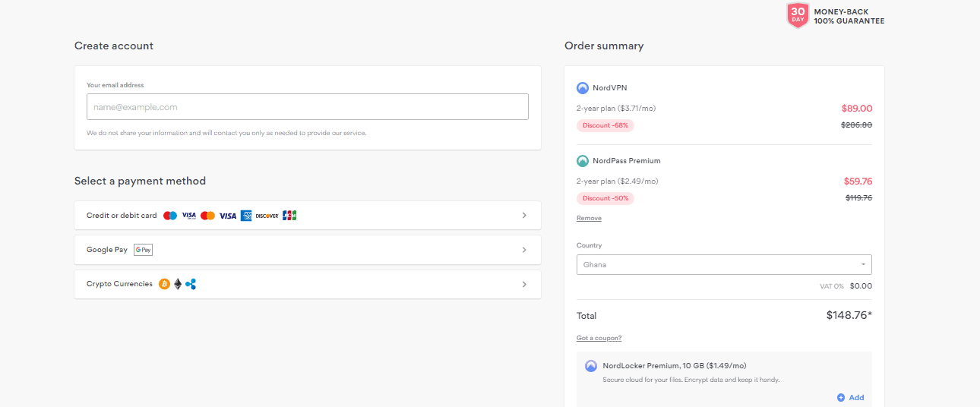Click the struck-through $286.80 price
This screenshot has width=980, height=407.
point(857,125)
